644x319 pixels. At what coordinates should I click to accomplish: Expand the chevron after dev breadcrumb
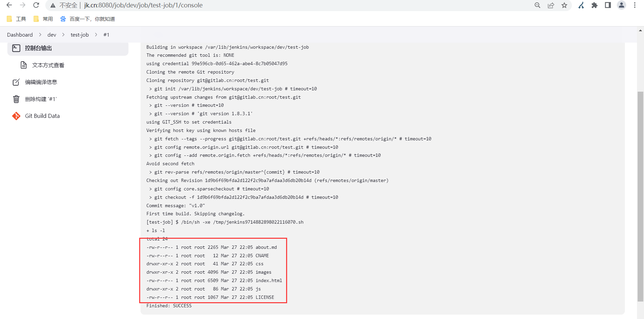pos(63,35)
